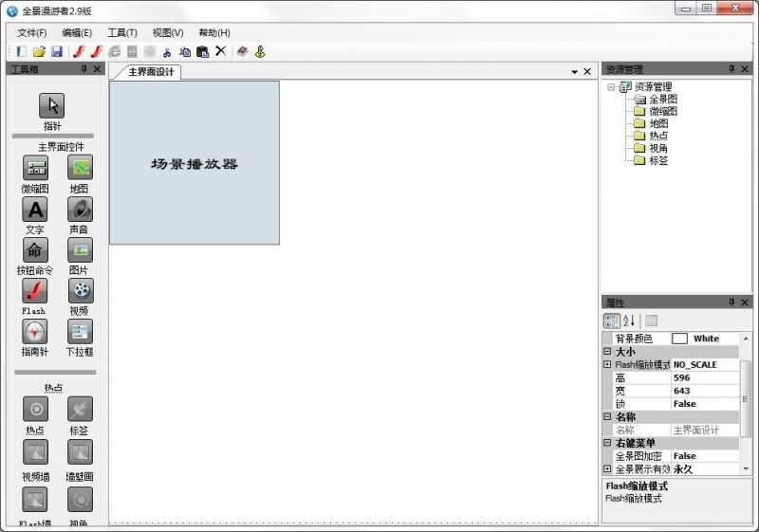Choose the 文字 text control
The width and height of the screenshot is (759, 532).
pos(35,210)
